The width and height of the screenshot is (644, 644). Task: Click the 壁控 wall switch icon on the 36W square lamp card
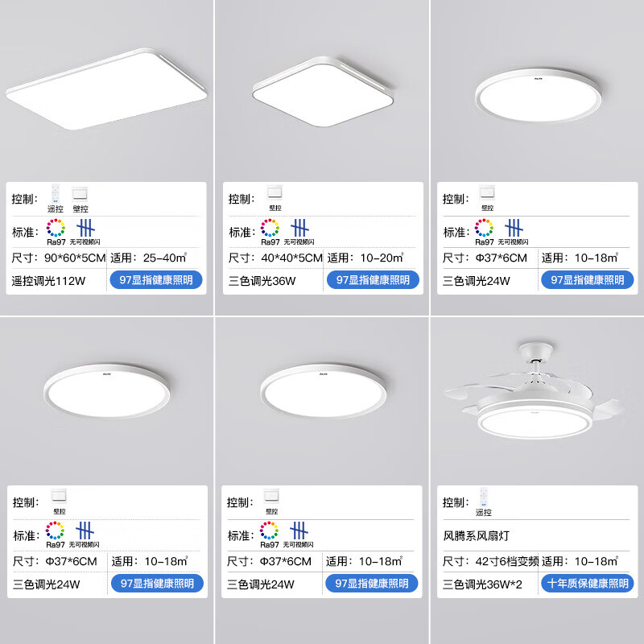point(275,195)
